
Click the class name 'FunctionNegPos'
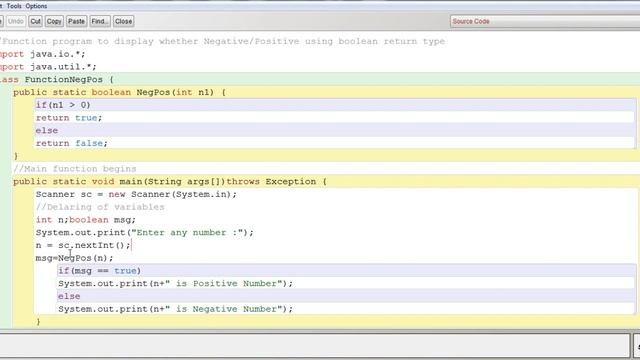click(x=64, y=80)
